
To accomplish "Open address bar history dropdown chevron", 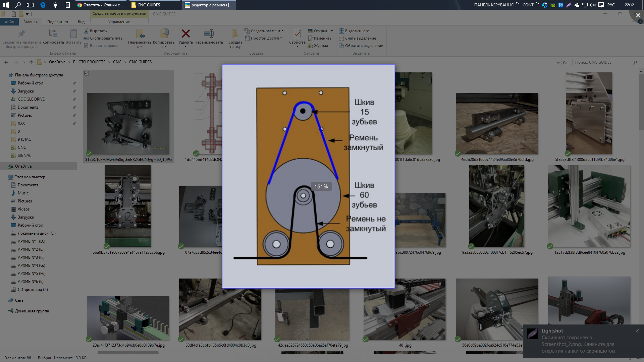I will [558, 62].
